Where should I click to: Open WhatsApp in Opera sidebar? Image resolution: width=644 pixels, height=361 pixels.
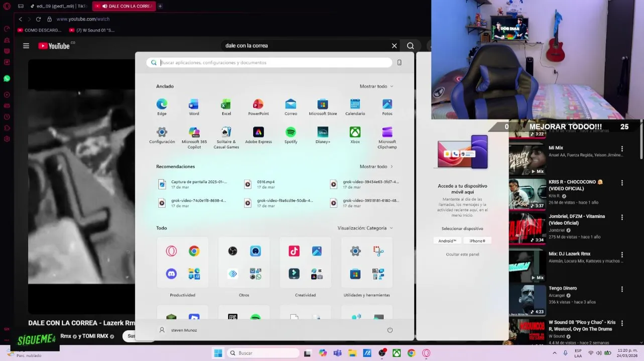coord(7,79)
